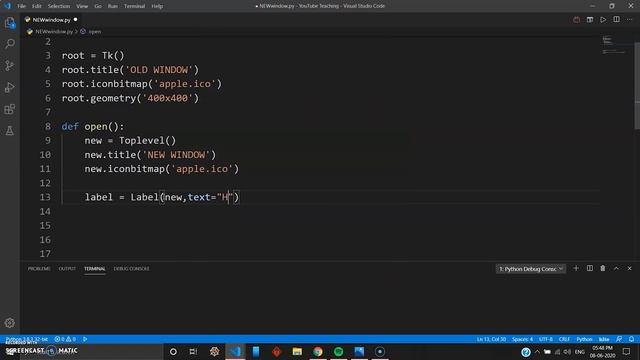Click the 'open' symbol in the breadcrumb
The image size is (640, 360).
point(95,31)
